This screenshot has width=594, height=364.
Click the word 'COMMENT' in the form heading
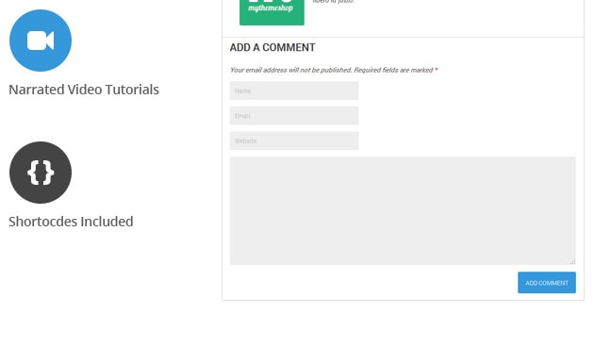[x=289, y=47]
